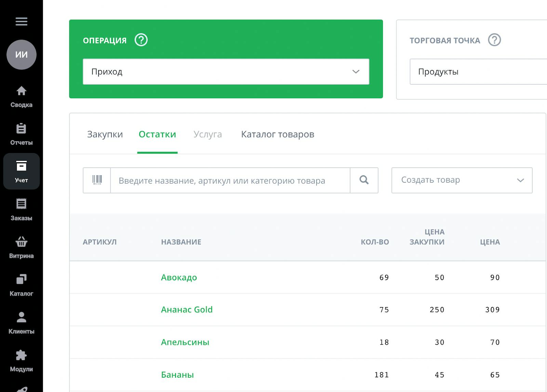This screenshot has width=547, height=392.
Task: Open the Ананас Gold product link
Action: (x=187, y=309)
